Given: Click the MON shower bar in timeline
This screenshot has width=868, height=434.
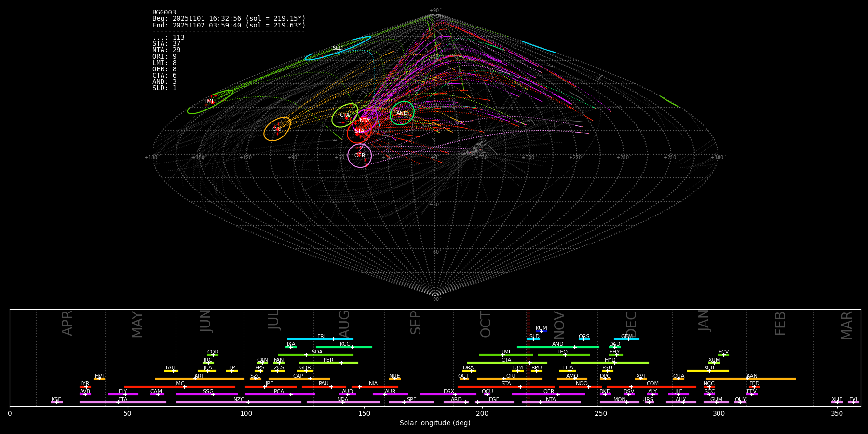Looking at the screenshot, I should 620,402.
